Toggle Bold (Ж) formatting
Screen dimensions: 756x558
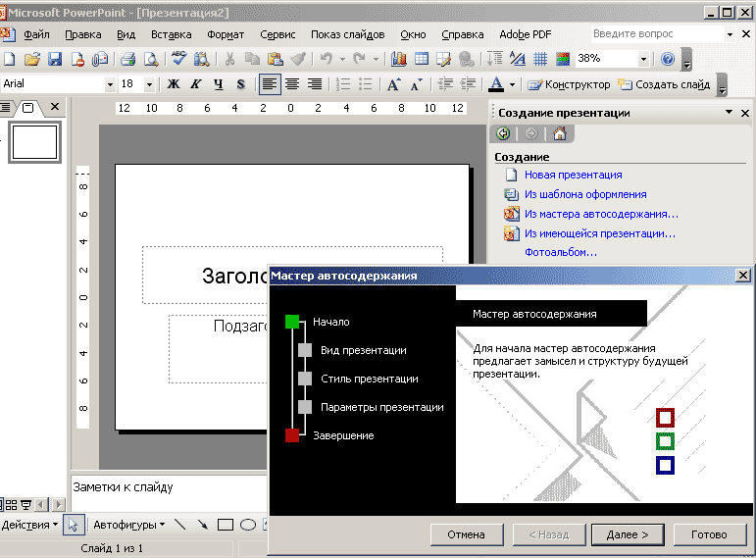click(174, 84)
